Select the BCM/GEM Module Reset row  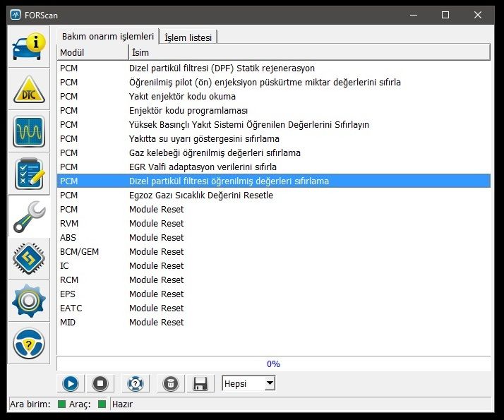point(274,251)
